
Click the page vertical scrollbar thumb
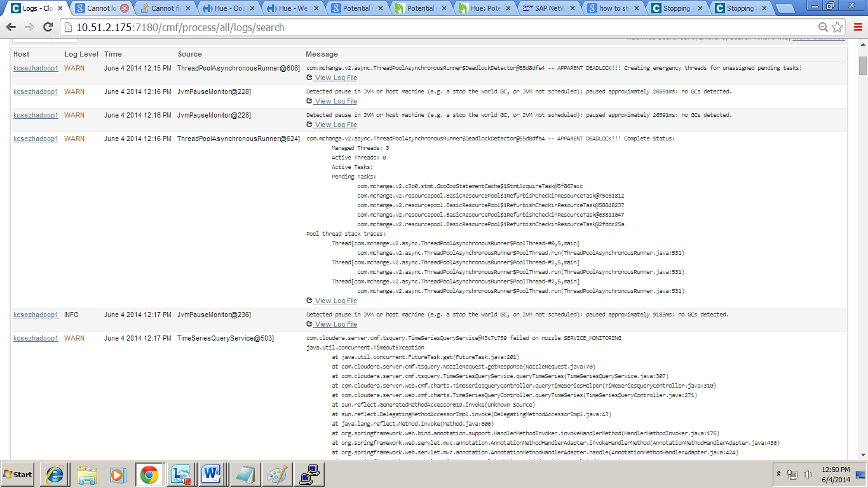pyautogui.click(x=862, y=65)
